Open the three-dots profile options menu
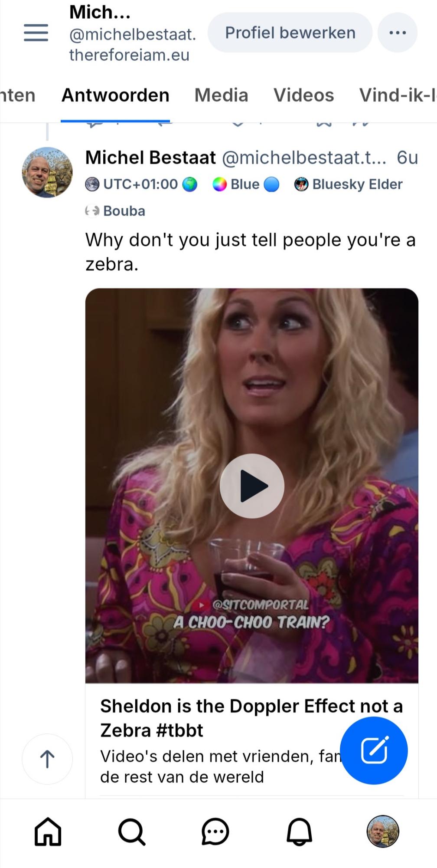 [398, 33]
